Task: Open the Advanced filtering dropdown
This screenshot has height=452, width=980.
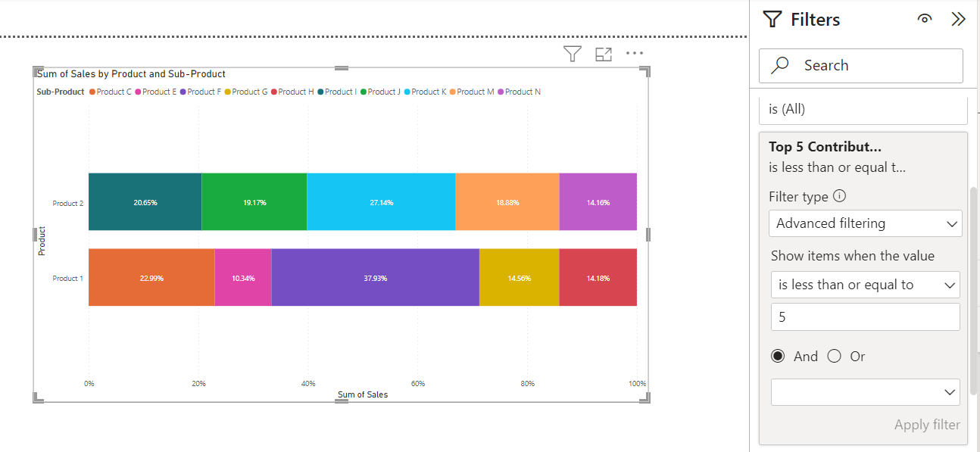Action: coord(865,223)
